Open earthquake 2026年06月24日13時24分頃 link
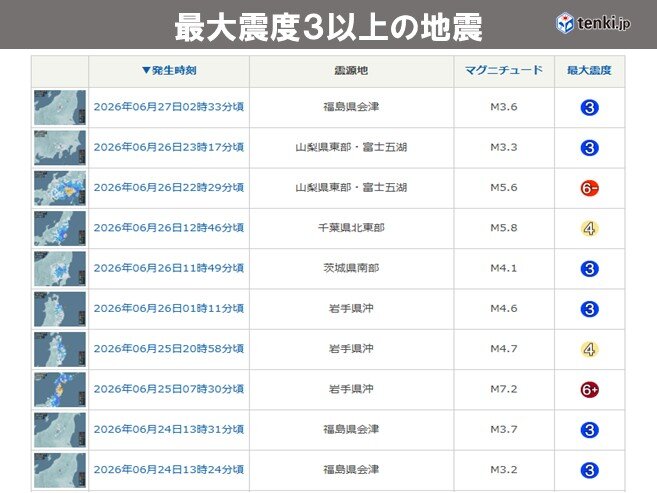This screenshot has width=657, height=493. tap(169, 470)
